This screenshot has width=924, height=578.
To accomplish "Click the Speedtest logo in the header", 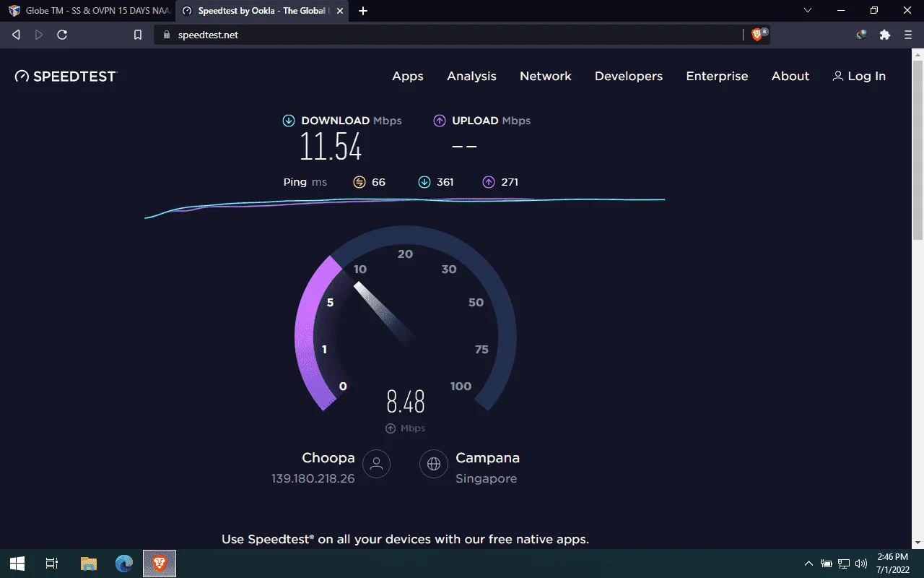I will tap(66, 76).
